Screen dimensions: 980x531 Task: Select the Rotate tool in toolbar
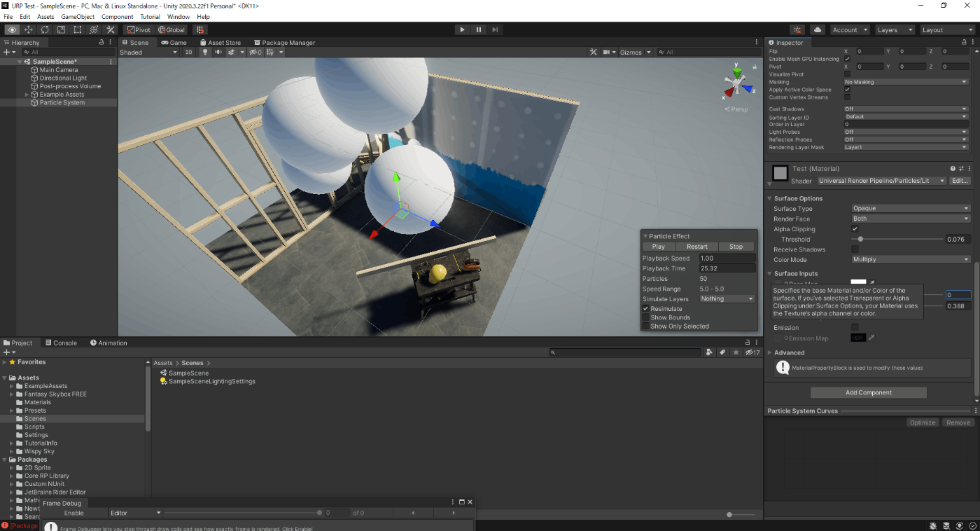45,30
